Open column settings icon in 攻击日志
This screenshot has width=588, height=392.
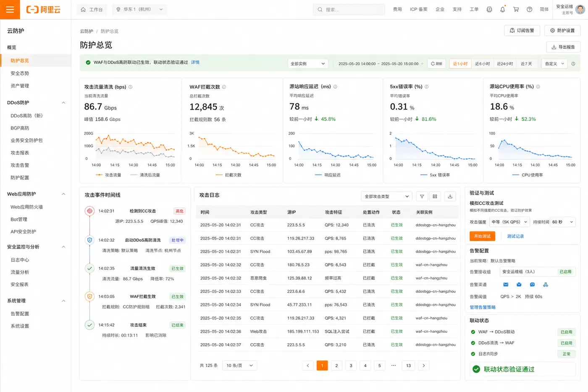click(x=435, y=196)
